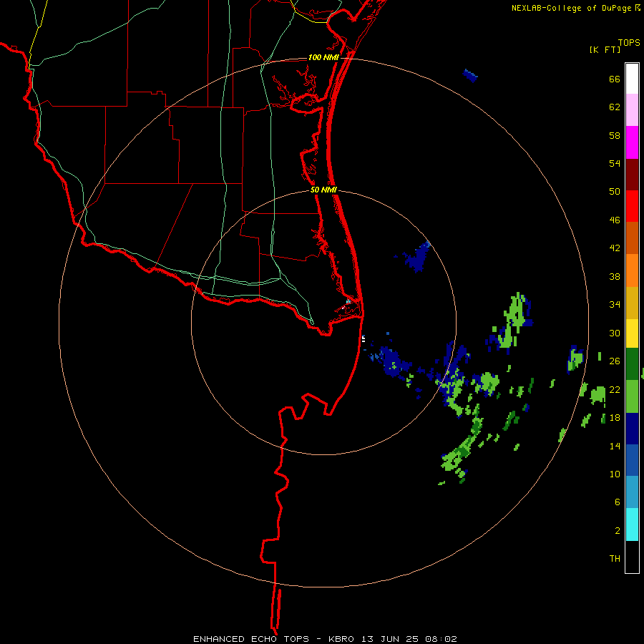
Task: Click the 30 legend value
Action: (x=615, y=333)
